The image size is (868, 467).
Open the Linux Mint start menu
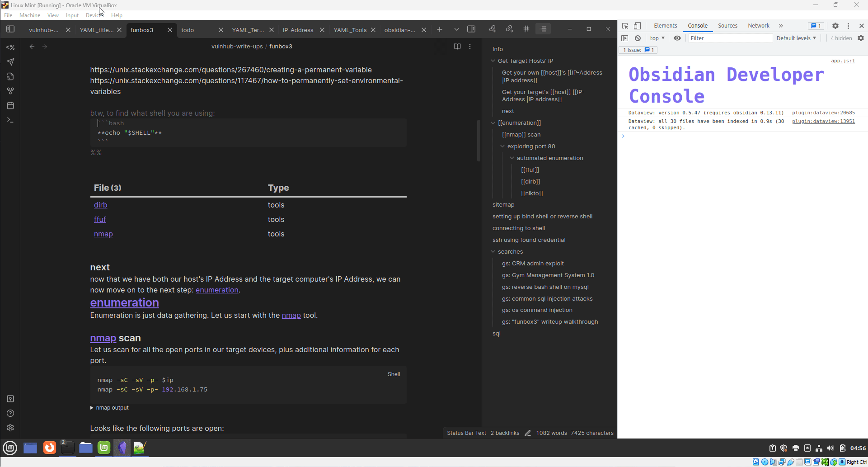pyautogui.click(x=10, y=448)
